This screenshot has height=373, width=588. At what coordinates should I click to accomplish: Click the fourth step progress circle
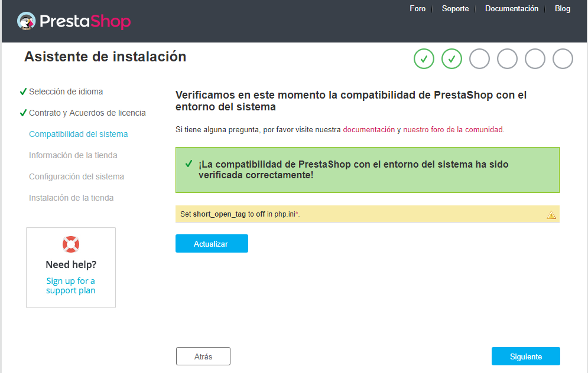pyautogui.click(x=507, y=59)
